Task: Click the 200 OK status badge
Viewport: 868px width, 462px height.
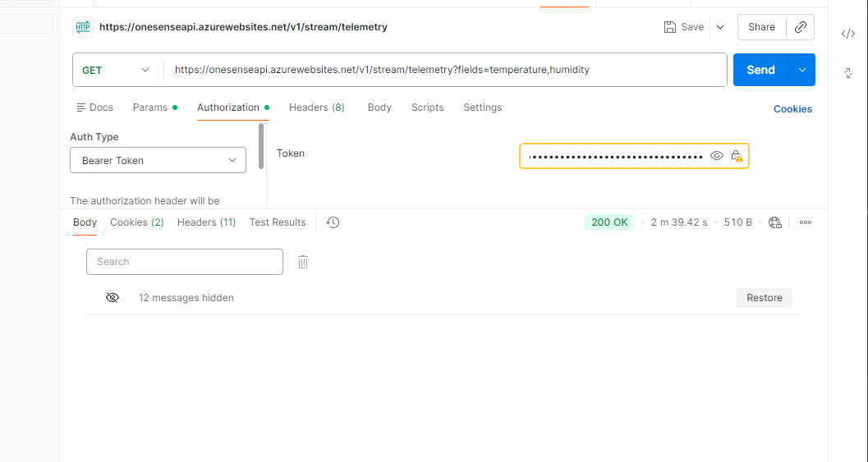Action: tap(609, 222)
